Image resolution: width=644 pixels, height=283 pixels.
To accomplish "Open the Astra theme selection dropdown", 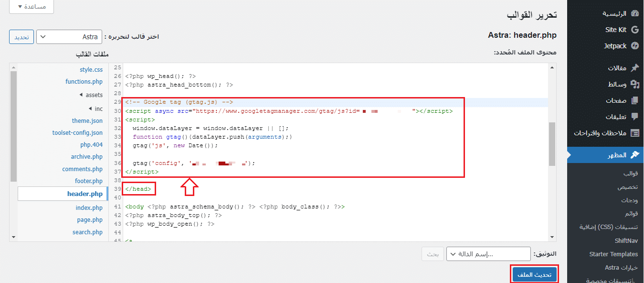I will coord(69,37).
